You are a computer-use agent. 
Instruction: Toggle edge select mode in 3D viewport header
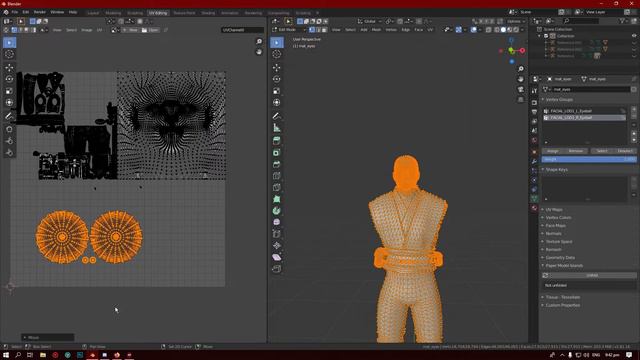point(318,30)
